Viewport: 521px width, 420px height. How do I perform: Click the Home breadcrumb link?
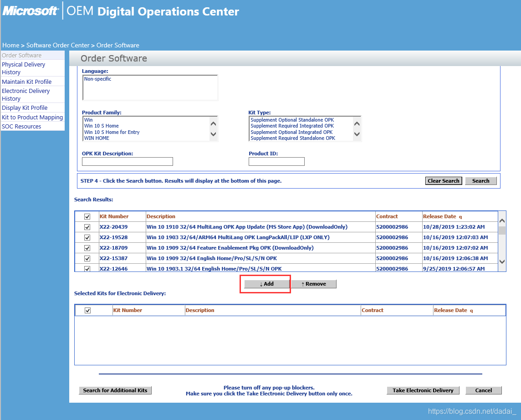(x=10, y=45)
